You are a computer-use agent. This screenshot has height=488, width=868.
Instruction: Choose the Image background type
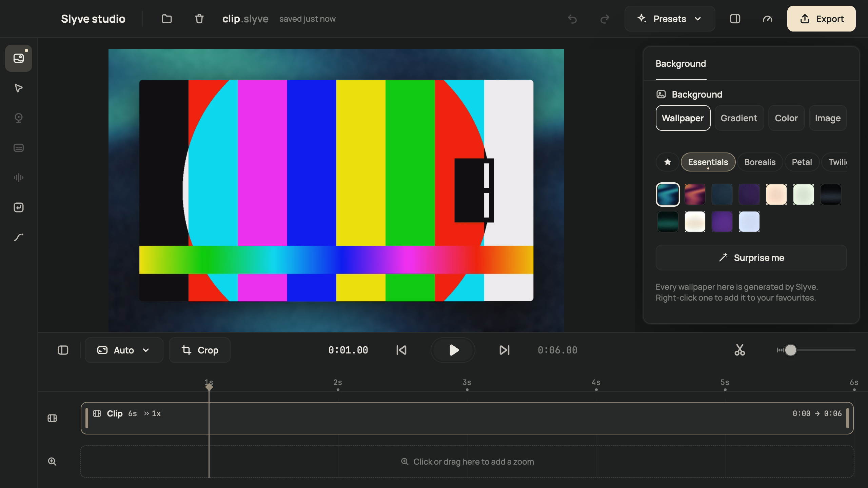pyautogui.click(x=828, y=118)
